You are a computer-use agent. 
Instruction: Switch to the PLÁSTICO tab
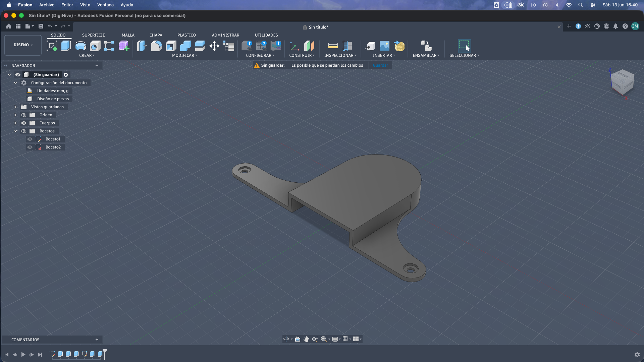pos(186,35)
